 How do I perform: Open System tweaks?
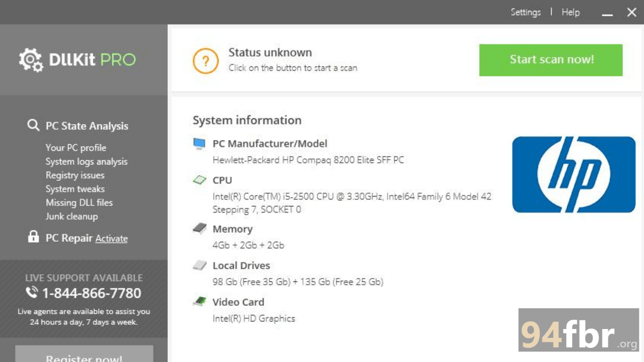[x=75, y=189]
